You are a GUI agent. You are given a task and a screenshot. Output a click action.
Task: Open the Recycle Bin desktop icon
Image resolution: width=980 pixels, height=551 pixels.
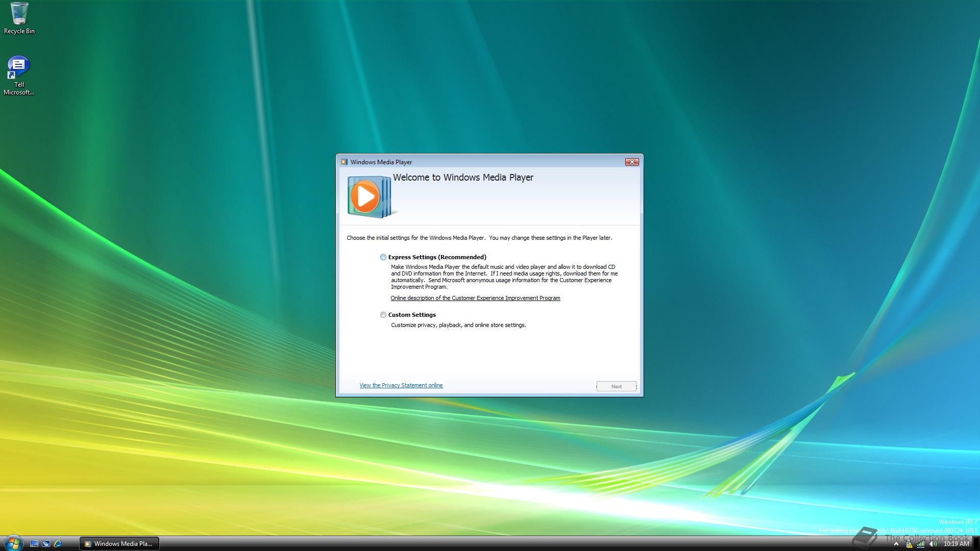[19, 18]
